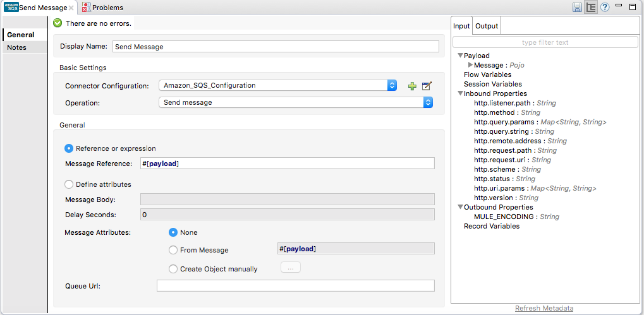Open the General side tab
This screenshot has width=644, height=315.
pos(25,35)
